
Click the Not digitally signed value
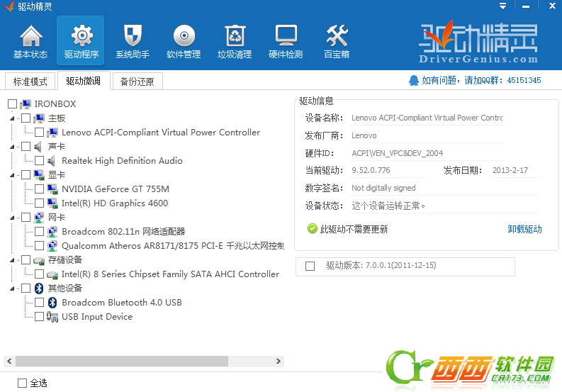point(383,188)
